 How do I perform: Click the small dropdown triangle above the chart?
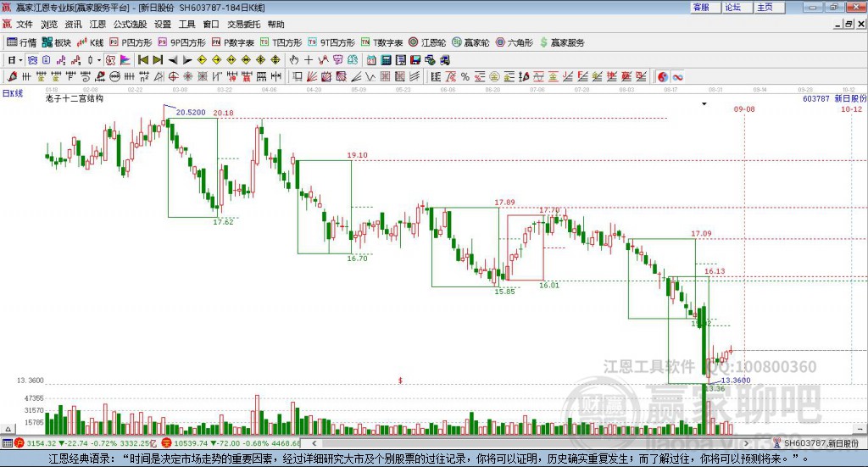tap(704, 104)
